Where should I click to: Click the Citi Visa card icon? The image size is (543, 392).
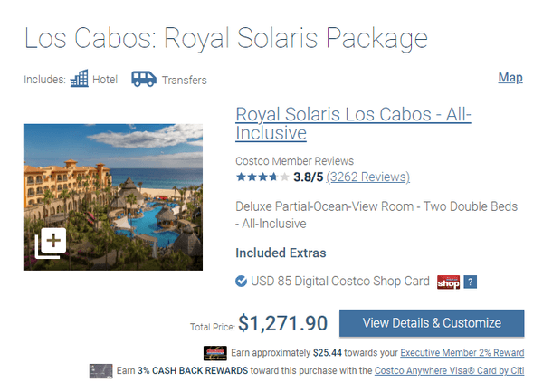[100, 370]
